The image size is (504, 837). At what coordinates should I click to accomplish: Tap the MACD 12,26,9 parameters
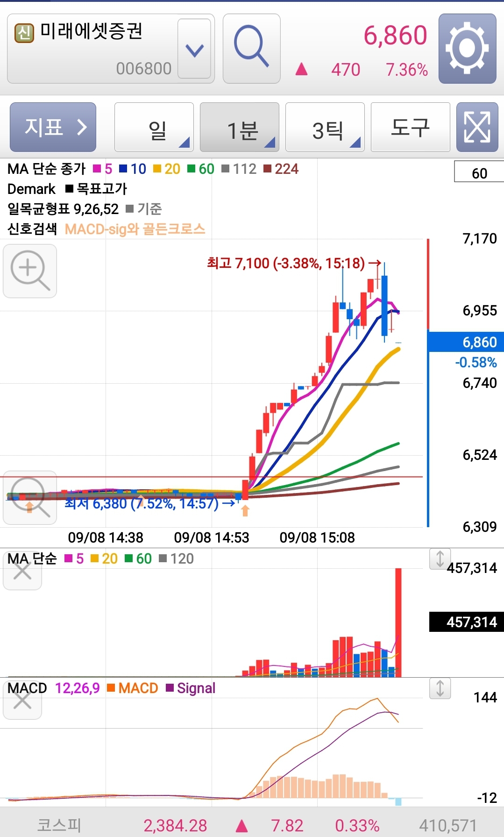pos(78,688)
